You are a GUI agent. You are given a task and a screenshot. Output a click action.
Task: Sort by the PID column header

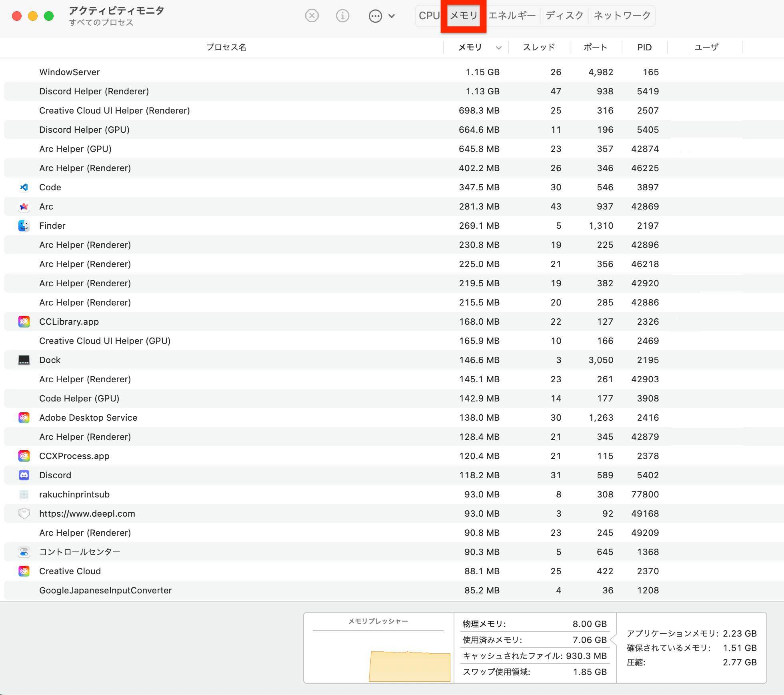tap(644, 47)
